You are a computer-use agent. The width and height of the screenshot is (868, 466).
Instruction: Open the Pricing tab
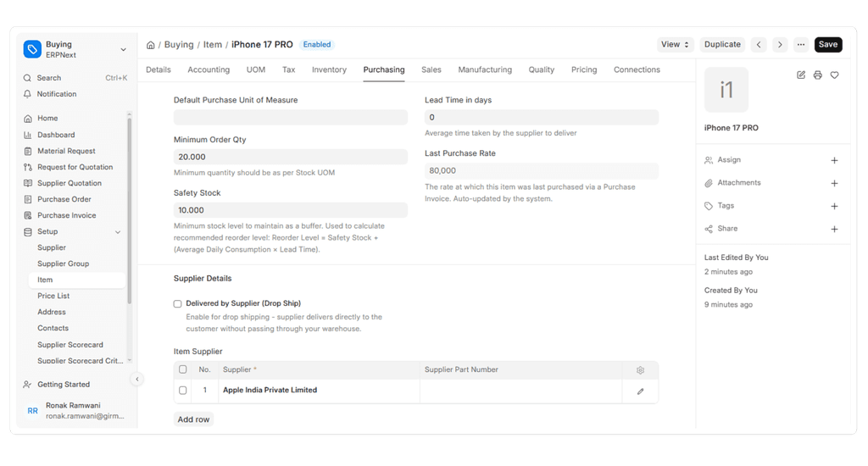584,69
